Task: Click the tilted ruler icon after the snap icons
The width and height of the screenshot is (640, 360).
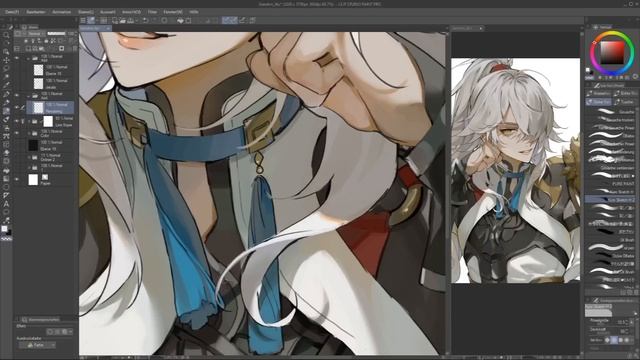Action: point(243,20)
